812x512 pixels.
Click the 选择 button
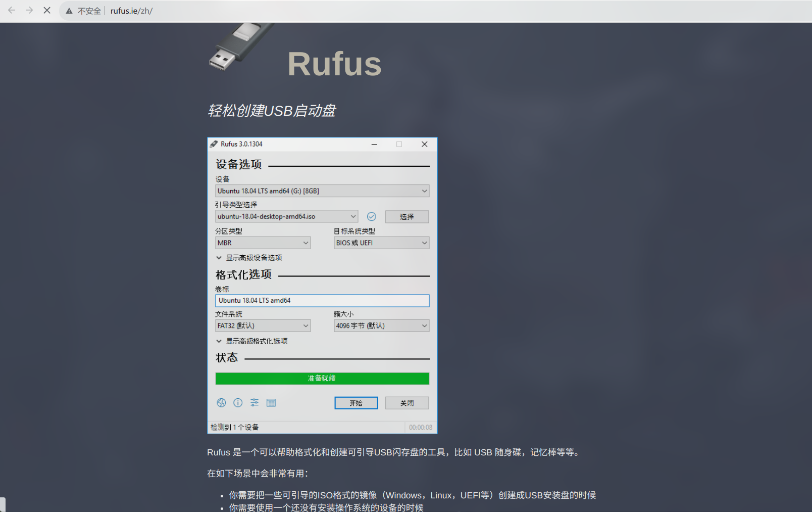[407, 216]
